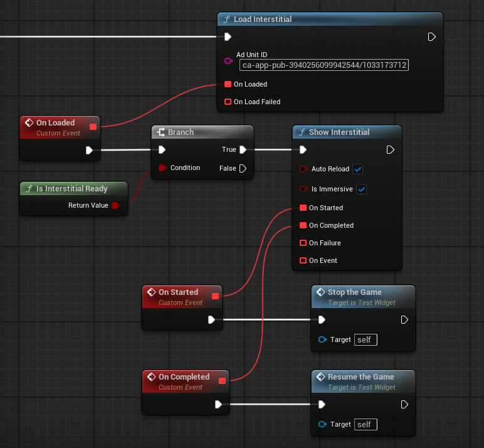The height and width of the screenshot is (448, 484).
Task: Click the Is Interstitial Ready Return Value pin
Action: point(115,205)
